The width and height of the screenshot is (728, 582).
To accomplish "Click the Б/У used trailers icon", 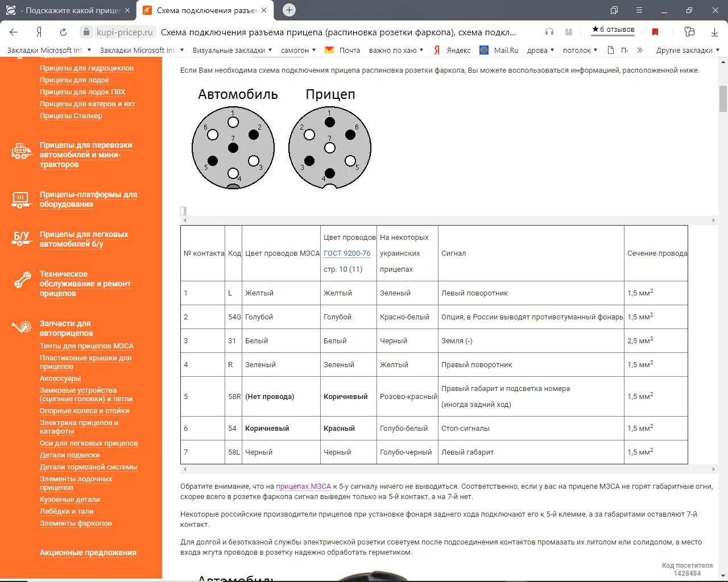I will pyautogui.click(x=22, y=239).
